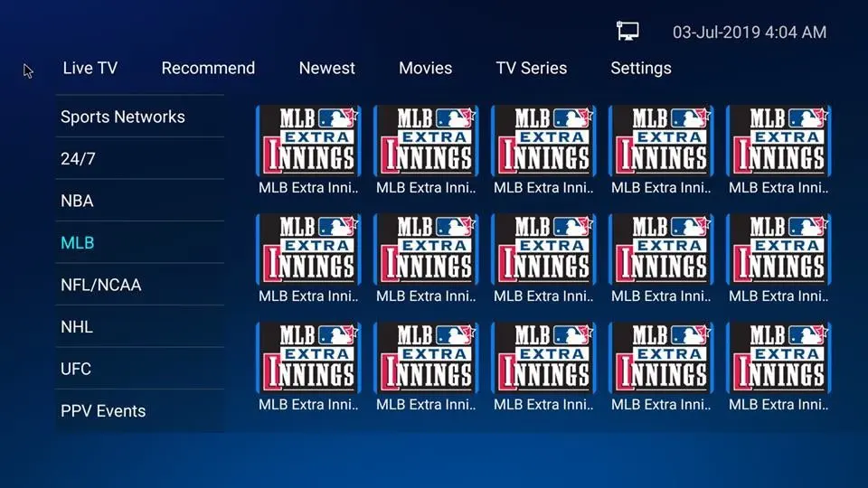Open last MLB Extra Innings thumbnail, bottom row
Screen dimensions: 868x488
tap(778, 358)
